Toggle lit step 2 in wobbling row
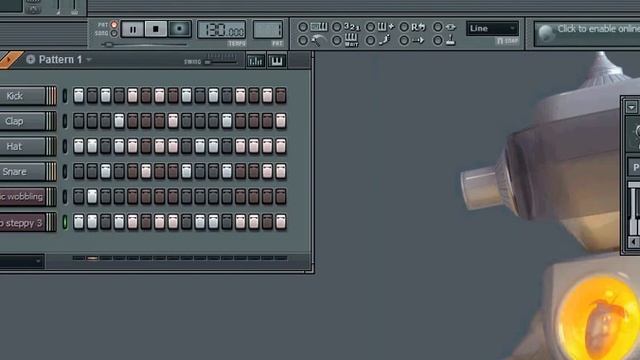The height and width of the screenshot is (360, 640). [92, 197]
